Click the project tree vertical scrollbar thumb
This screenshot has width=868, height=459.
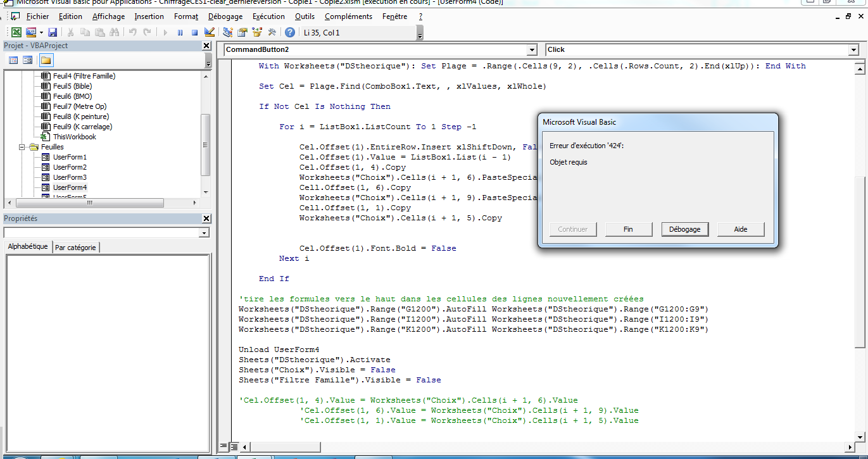pyautogui.click(x=206, y=144)
